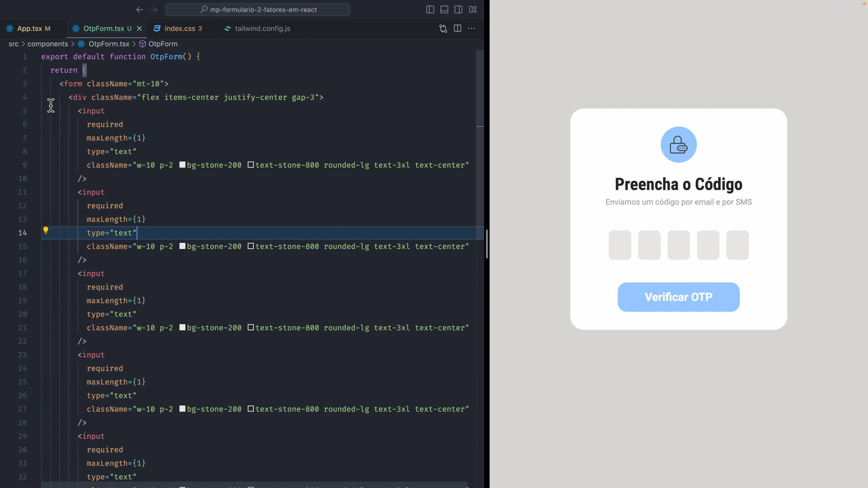868x488 pixels.
Task: Open the OtpForm symbol breadcrumb
Action: (162, 44)
